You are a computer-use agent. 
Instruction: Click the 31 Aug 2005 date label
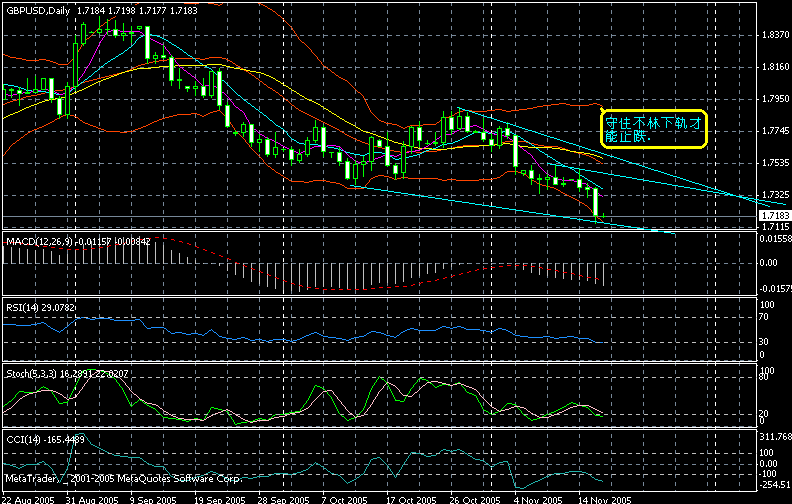pyautogui.click(x=92, y=499)
